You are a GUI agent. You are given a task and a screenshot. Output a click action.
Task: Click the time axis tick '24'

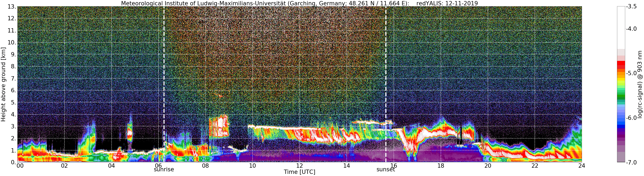coord(582,166)
